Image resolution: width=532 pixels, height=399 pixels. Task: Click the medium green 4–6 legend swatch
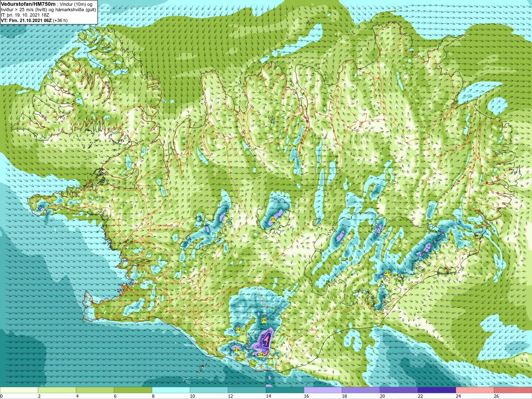95,391
